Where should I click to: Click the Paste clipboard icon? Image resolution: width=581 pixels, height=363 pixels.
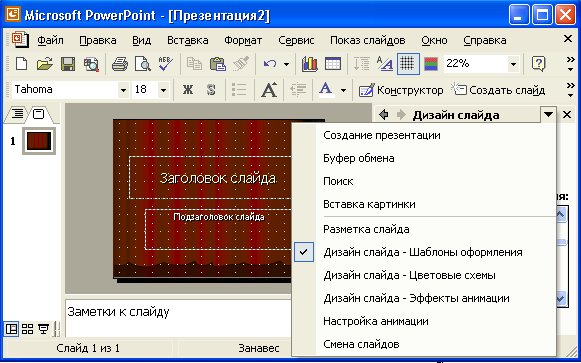tap(218, 64)
